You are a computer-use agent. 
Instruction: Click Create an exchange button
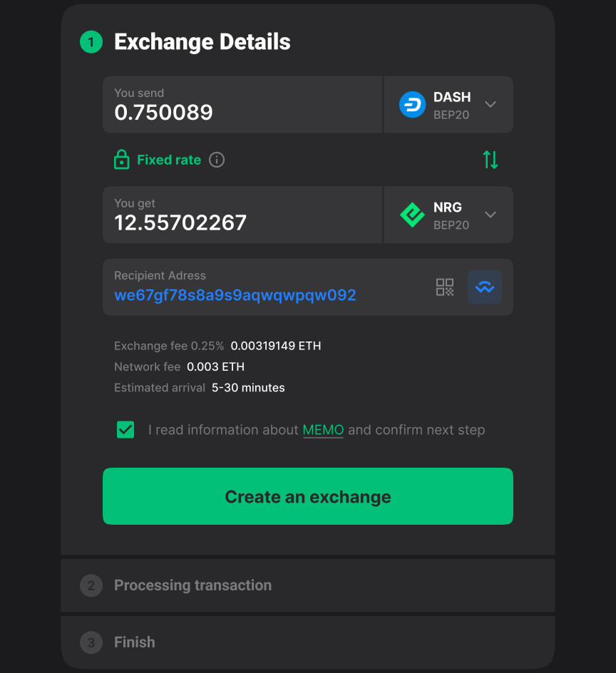[308, 496]
